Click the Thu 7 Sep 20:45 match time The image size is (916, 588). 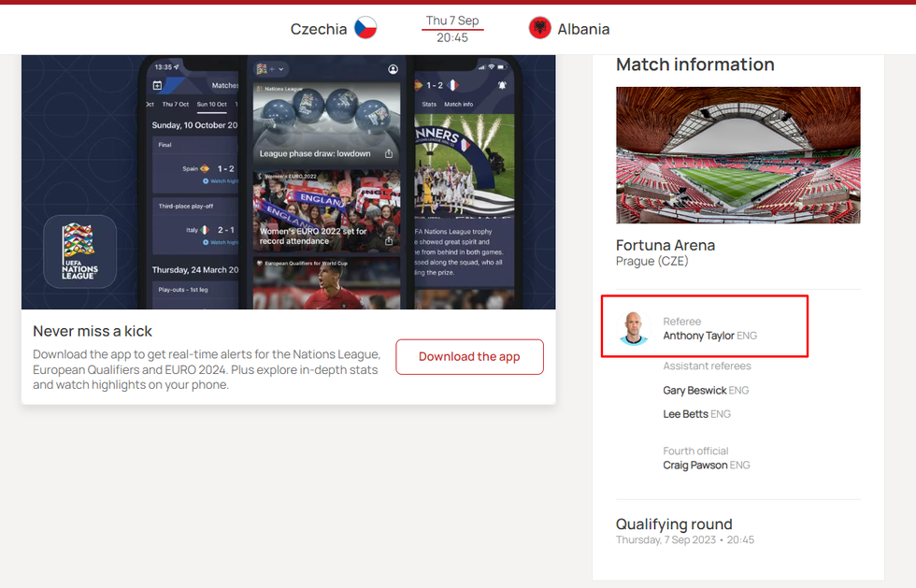click(452, 29)
